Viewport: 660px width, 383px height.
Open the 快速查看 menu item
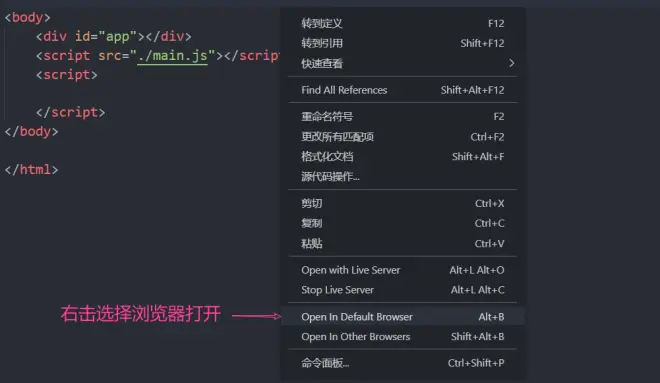point(402,64)
